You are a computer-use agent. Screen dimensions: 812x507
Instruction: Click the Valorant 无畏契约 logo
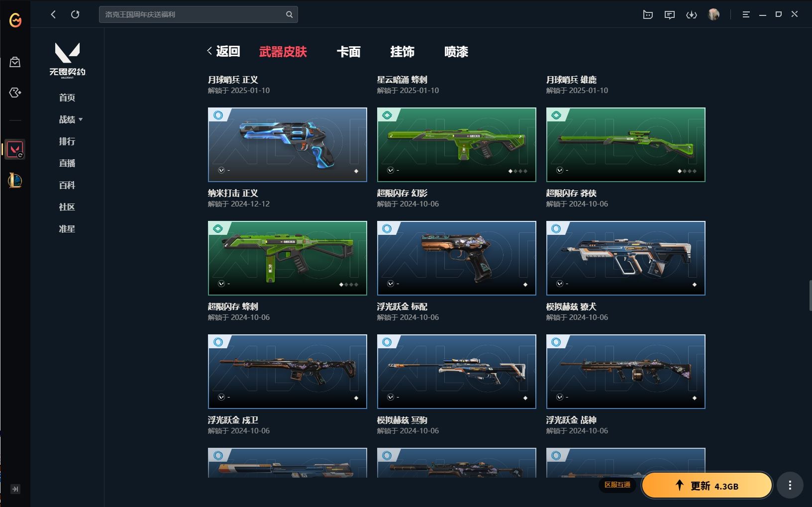click(67, 61)
